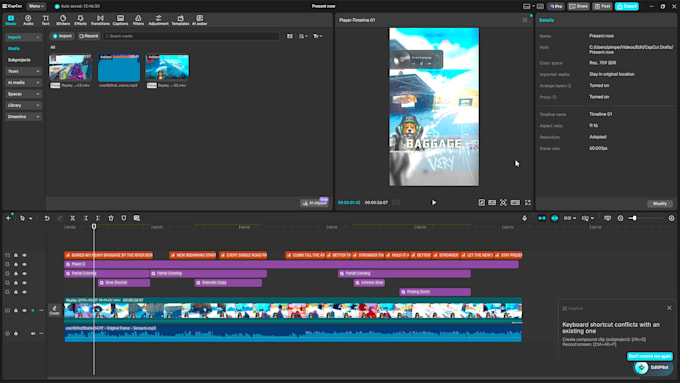Click the timeline playhead marker

click(x=94, y=226)
